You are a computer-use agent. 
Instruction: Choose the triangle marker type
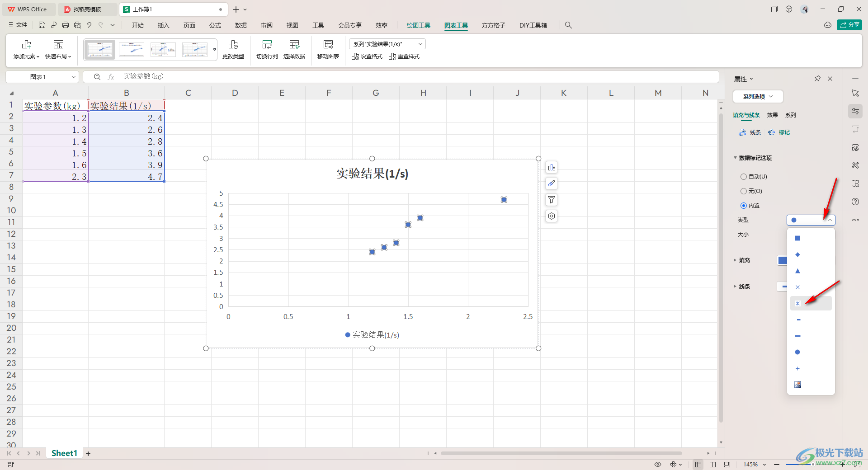[x=797, y=271]
